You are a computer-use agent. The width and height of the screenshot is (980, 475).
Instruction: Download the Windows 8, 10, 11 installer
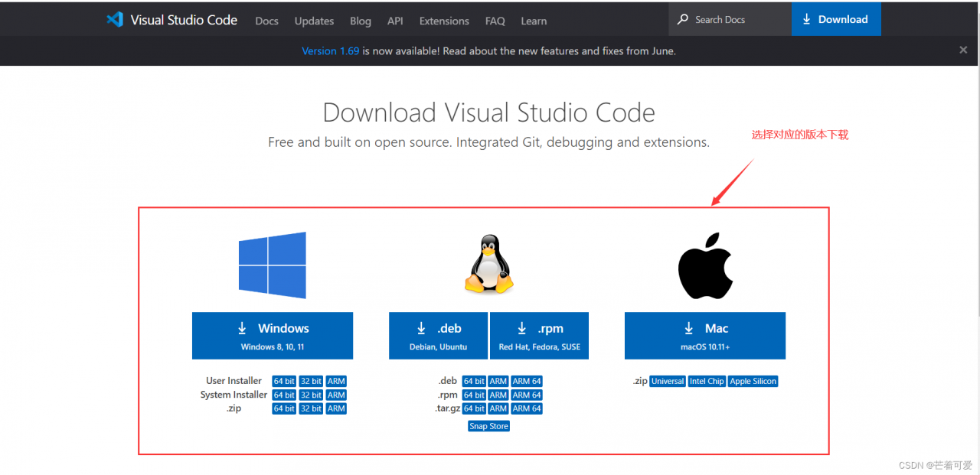coord(273,335)
